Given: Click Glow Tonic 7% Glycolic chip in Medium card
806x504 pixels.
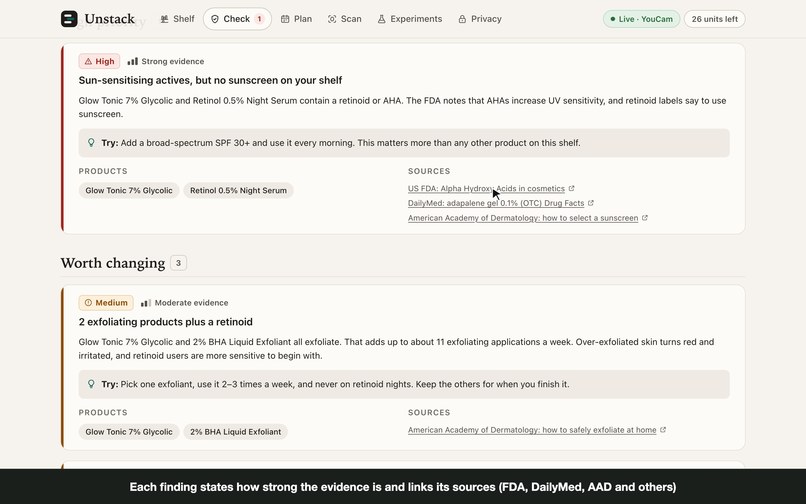Looking at the screenshot, I should [x=129, y=431].
